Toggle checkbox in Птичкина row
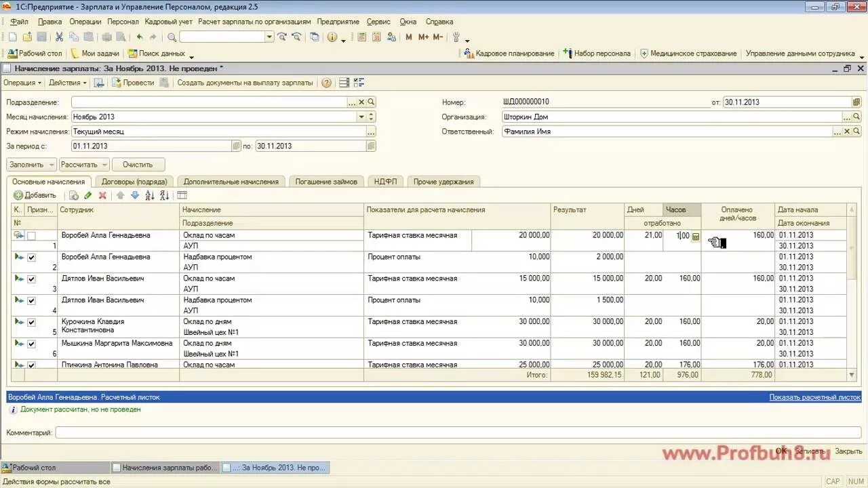The image size is (868, 488). tap(31, 365)
